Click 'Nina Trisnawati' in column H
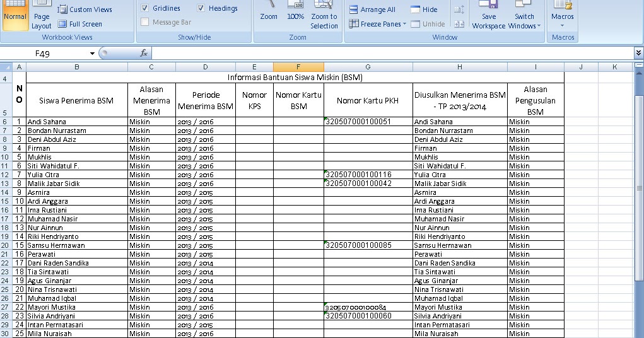This screenshot has width=644, height=338. click(460, 289)
